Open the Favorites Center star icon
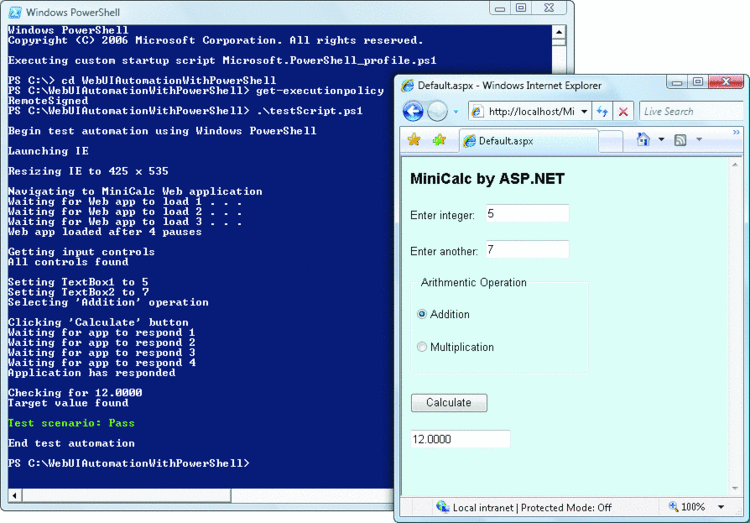 coord(414,140)
